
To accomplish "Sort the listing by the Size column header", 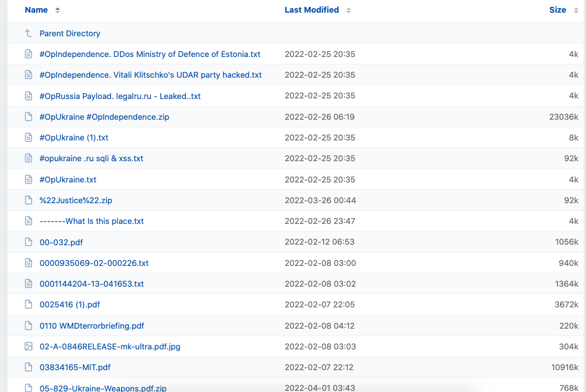I will click(x=558, y=10).
